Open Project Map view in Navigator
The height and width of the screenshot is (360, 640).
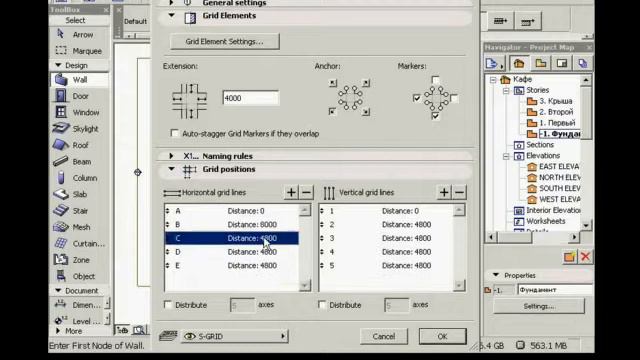pos(519,63)
